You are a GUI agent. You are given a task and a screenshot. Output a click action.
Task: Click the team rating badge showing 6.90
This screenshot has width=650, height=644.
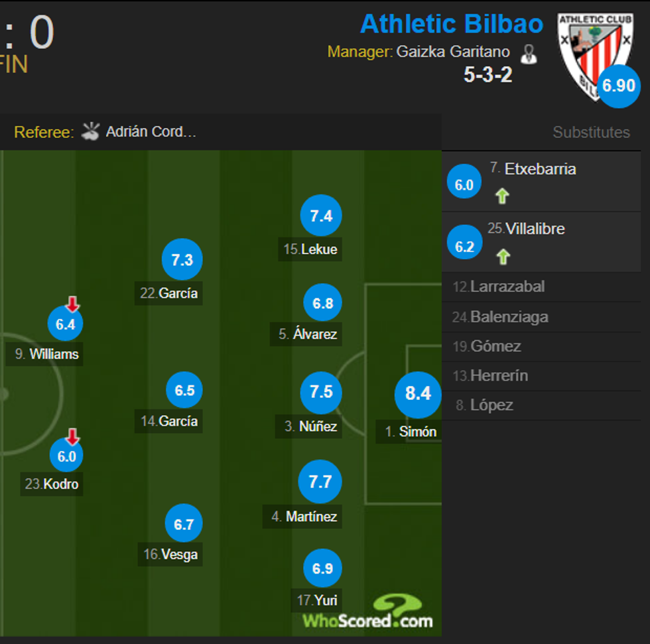tap(617, 86)
